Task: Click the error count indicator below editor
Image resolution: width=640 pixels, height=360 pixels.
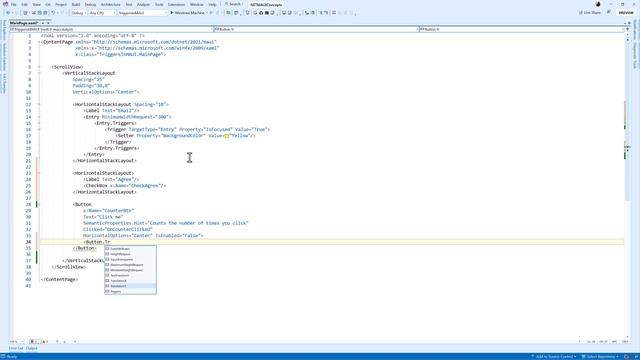Action: tap(35, 342)
